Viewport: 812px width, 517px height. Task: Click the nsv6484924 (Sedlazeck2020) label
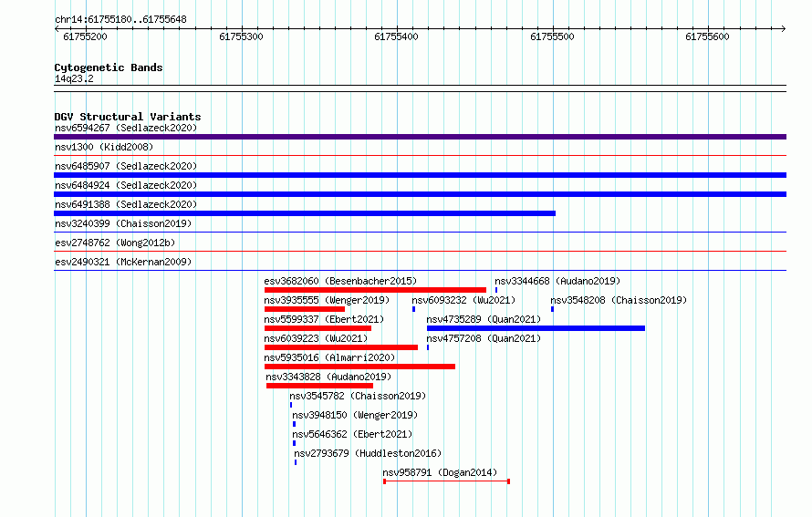[126, 185]
